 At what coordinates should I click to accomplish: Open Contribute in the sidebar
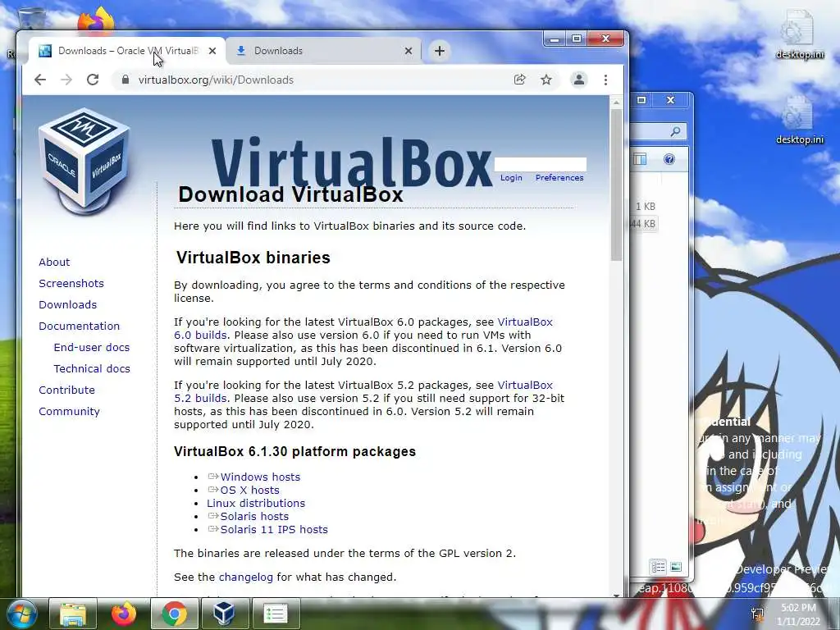click(x=66, y=390)
